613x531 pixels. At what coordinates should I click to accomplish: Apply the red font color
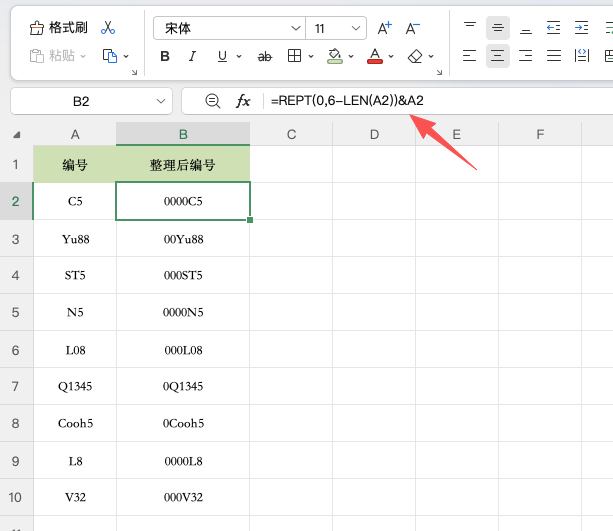pos(375,56)
